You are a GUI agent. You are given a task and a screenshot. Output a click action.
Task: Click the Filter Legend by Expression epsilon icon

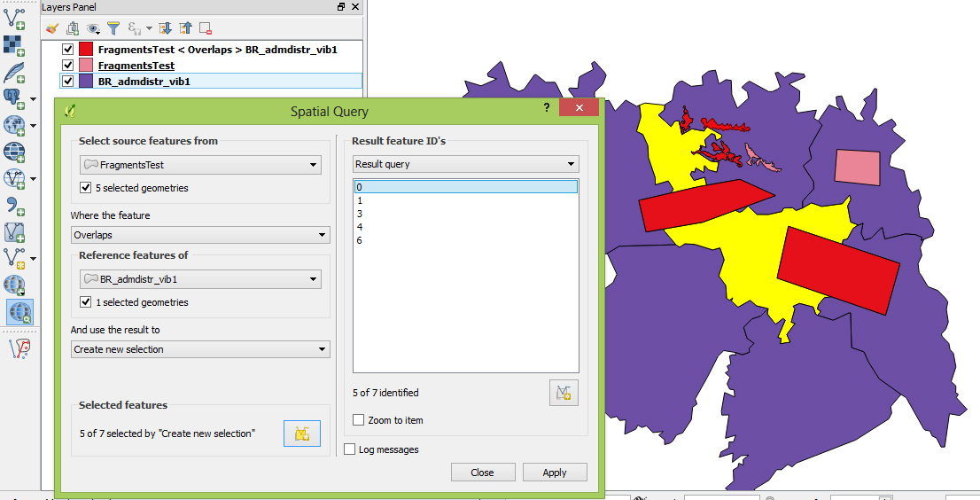click(134, 28)
